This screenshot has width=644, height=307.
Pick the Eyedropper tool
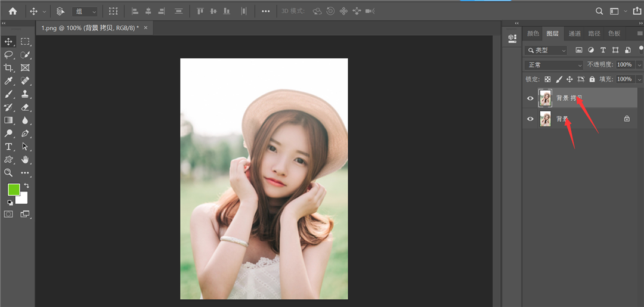[x=8, y=81]
